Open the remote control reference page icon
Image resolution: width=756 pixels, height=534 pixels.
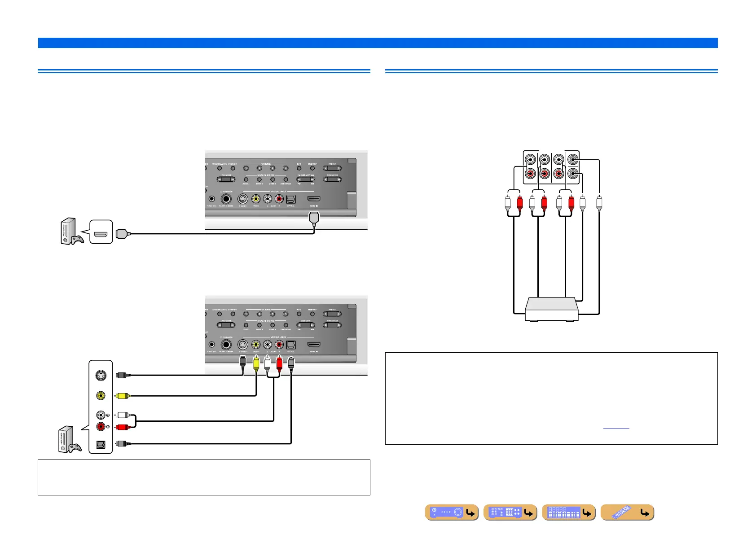tap(627, 512)
